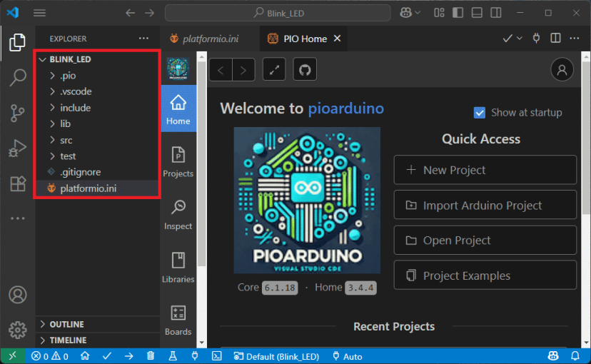Collapse the BLINK_LED root folder
Image resolution: width=591 pixels, height=364 pixels.
pyautogui.click(x=97, y=59)
